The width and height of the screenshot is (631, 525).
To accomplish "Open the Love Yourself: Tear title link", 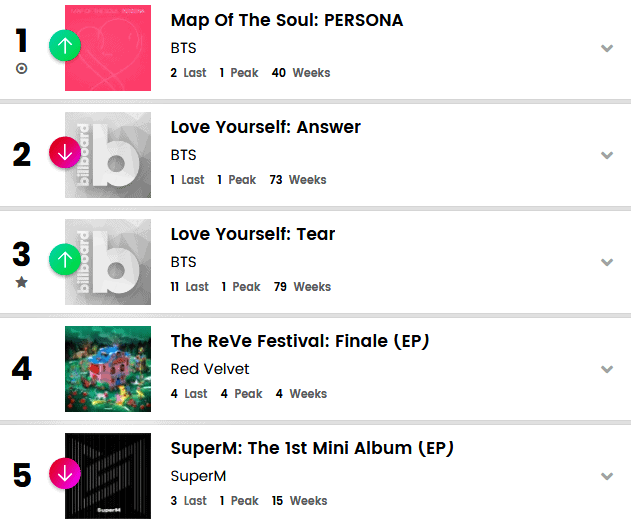I will click(253, 234).
